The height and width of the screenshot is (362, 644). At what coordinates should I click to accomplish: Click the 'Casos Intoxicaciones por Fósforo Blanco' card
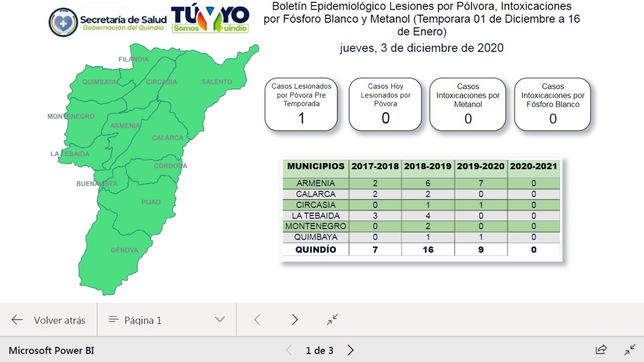[552, 104]
